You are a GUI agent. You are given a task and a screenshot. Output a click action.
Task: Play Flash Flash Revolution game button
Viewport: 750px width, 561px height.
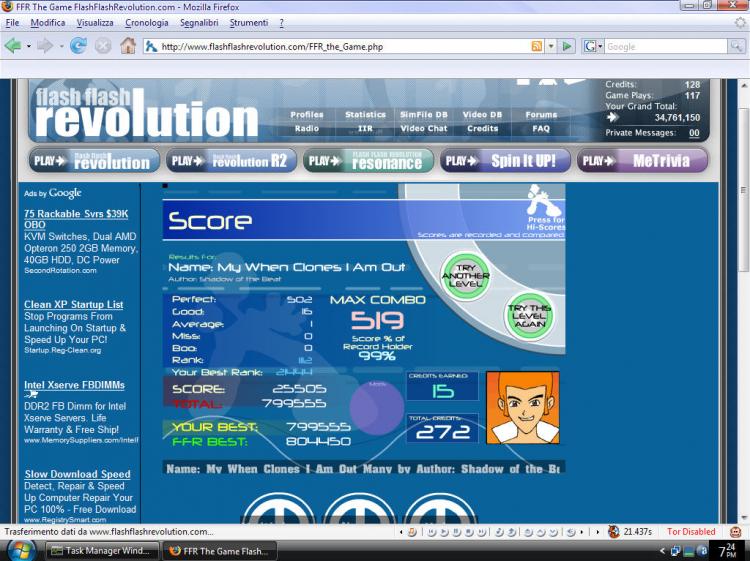(94, 161)
